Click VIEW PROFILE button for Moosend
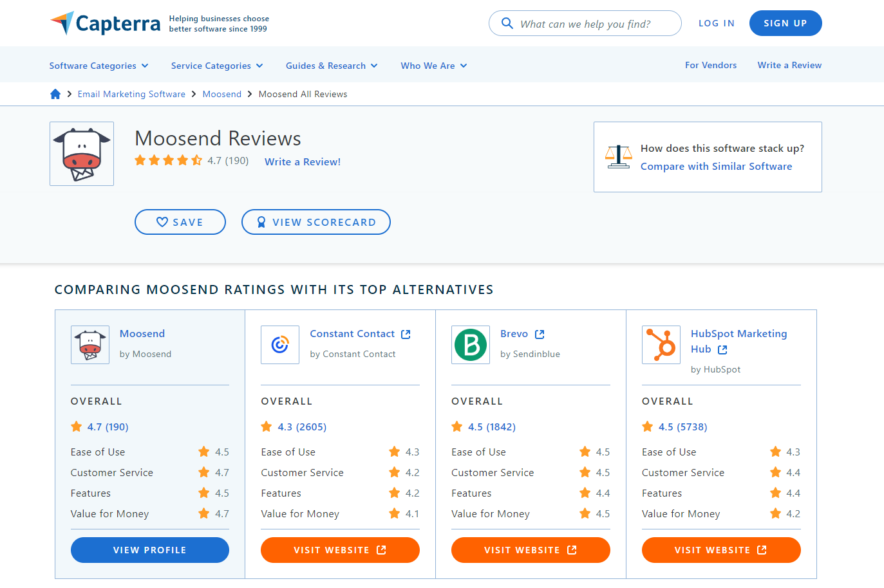Image resolution: width=884 pixels, height=588 pixels. 150,550
